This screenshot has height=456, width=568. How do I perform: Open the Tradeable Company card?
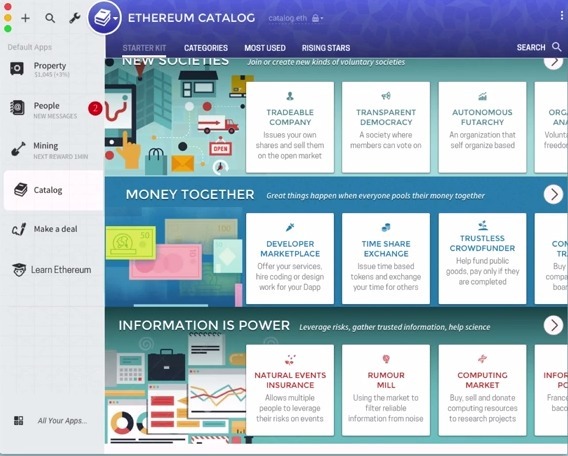(x=290, y=127)
